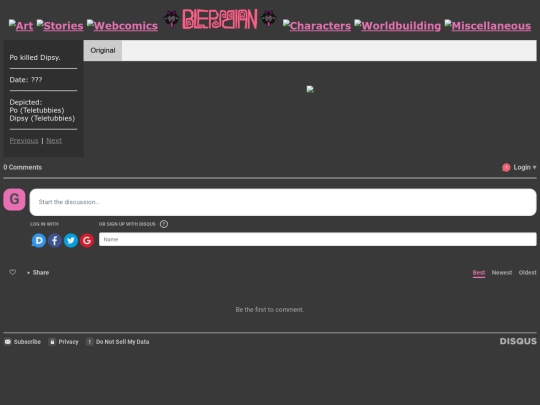Click the pink G guest avatar
Screen dimensions: 540x405
(x=14, y=199)
